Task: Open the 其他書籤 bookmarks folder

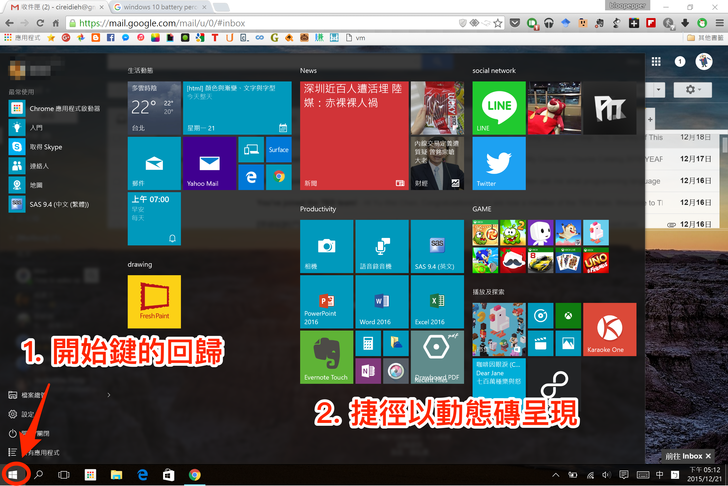Action: [705, 38]
